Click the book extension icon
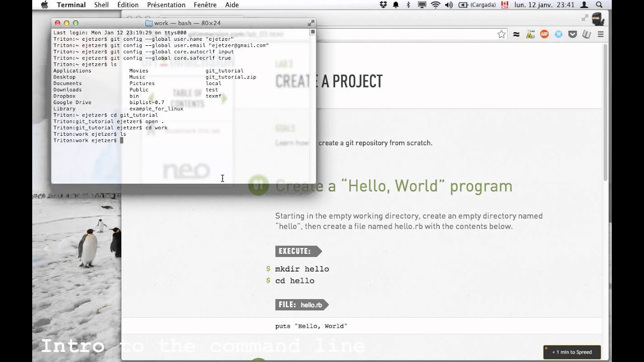This screenshot has height=362, width=644. pos(586,34)
